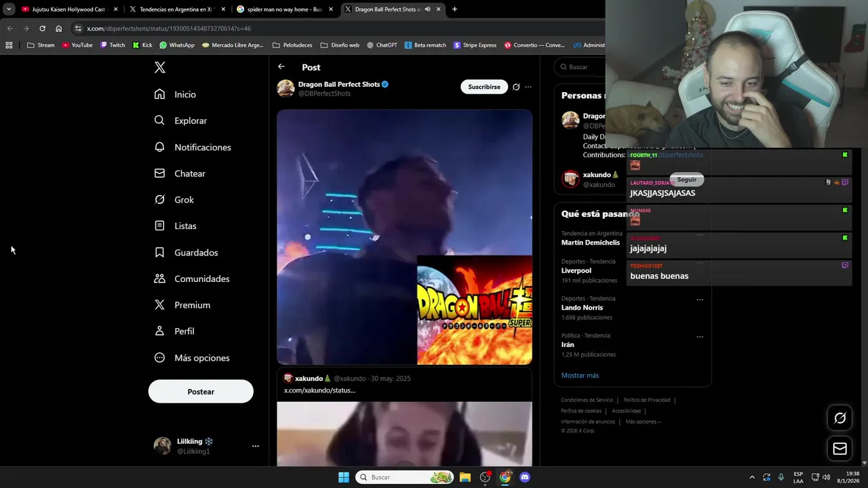
Task: Open the Twitch bookmark
Action: pyautogui.click(x=113, y=45)
